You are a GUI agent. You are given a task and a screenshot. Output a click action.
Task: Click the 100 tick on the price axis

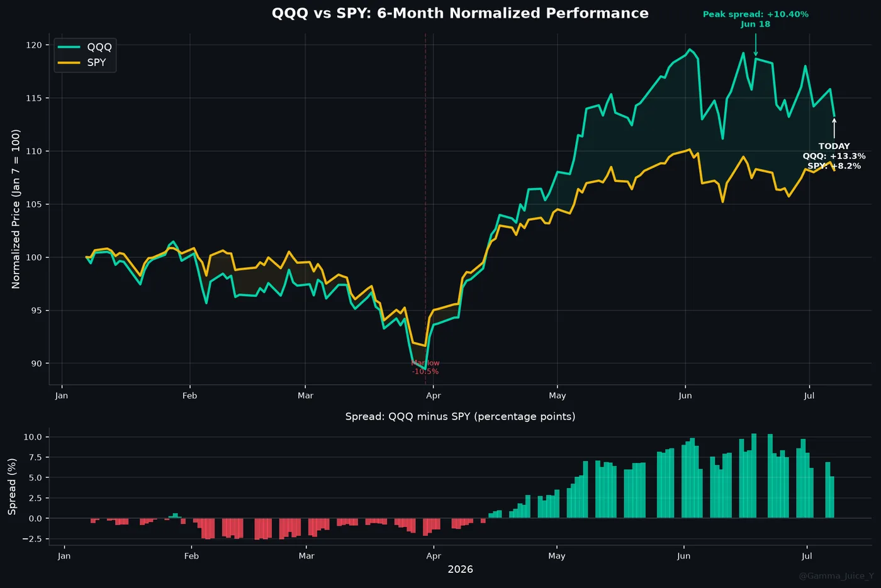tap(35, 258)
